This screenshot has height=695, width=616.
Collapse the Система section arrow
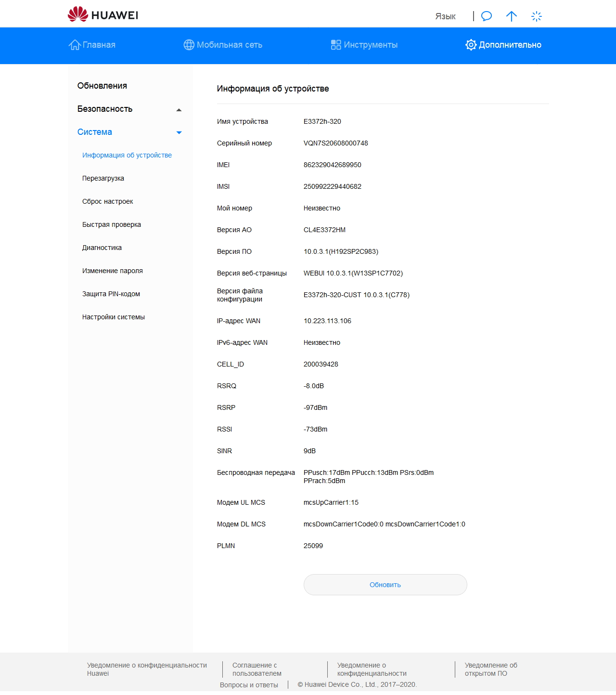pyautogui.click(x=179, y=132)
